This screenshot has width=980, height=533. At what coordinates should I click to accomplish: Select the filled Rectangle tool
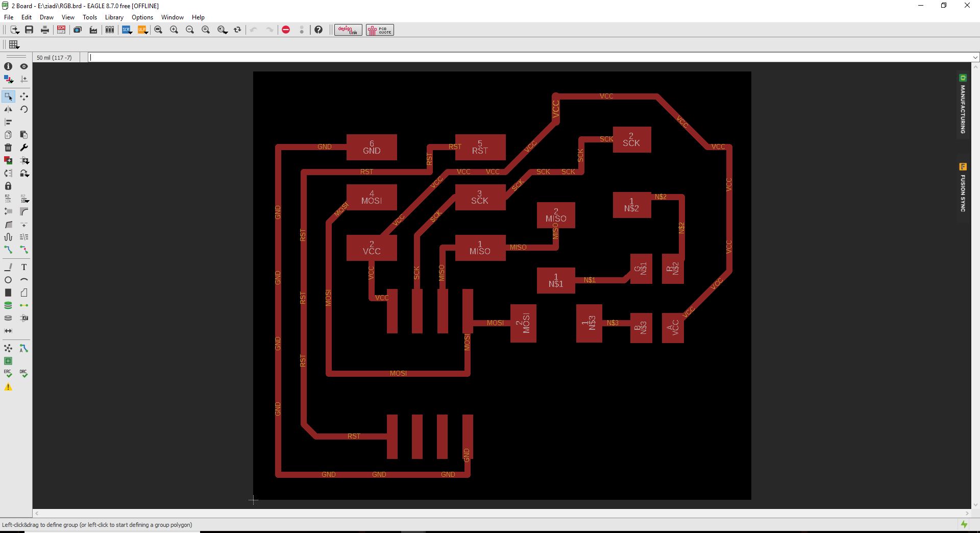[8, 293]
